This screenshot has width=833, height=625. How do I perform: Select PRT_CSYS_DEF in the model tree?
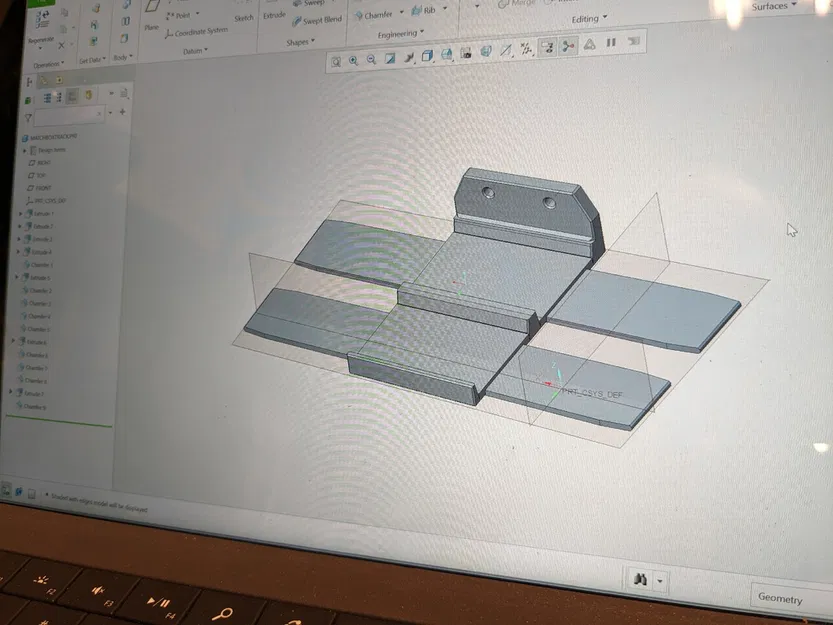click(x=46, y=201)
